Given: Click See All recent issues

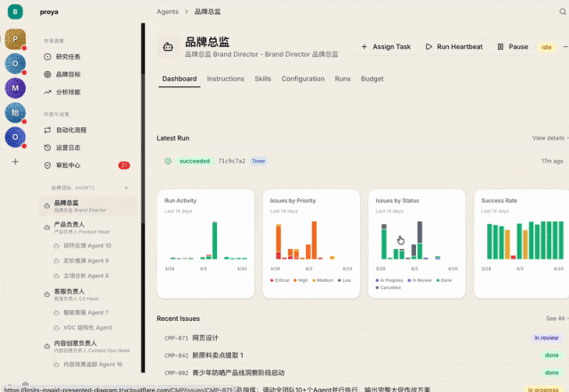Looking at the screenshot, I should point(556,318).
